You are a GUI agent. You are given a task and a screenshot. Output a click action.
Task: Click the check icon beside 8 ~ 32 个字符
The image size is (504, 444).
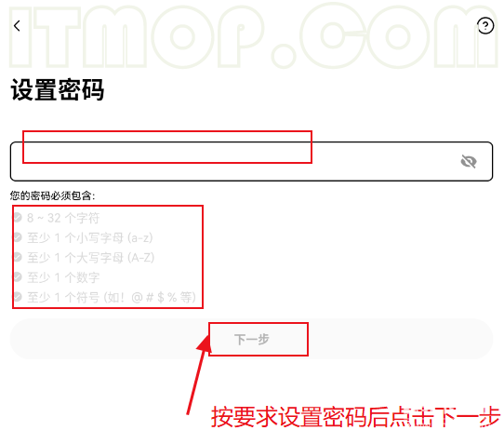tap(18, 218)
